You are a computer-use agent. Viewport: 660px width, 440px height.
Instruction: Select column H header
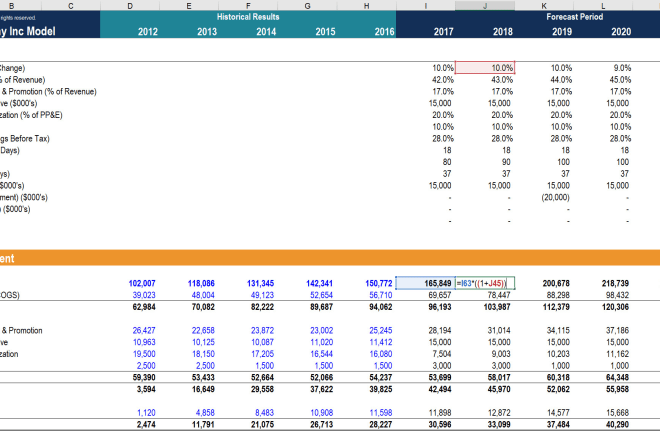point(366,5)
